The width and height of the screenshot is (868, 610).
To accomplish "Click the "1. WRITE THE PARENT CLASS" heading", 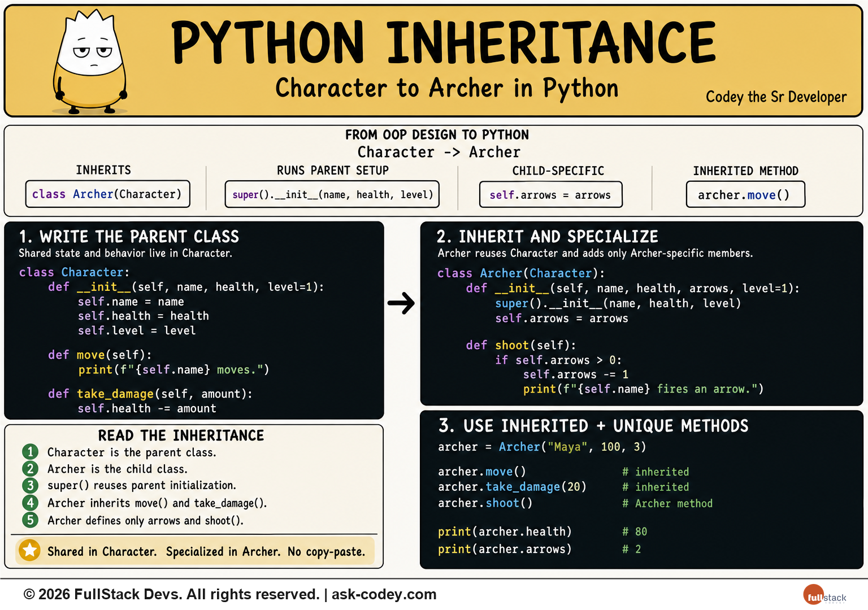I will tap(129, 236).
